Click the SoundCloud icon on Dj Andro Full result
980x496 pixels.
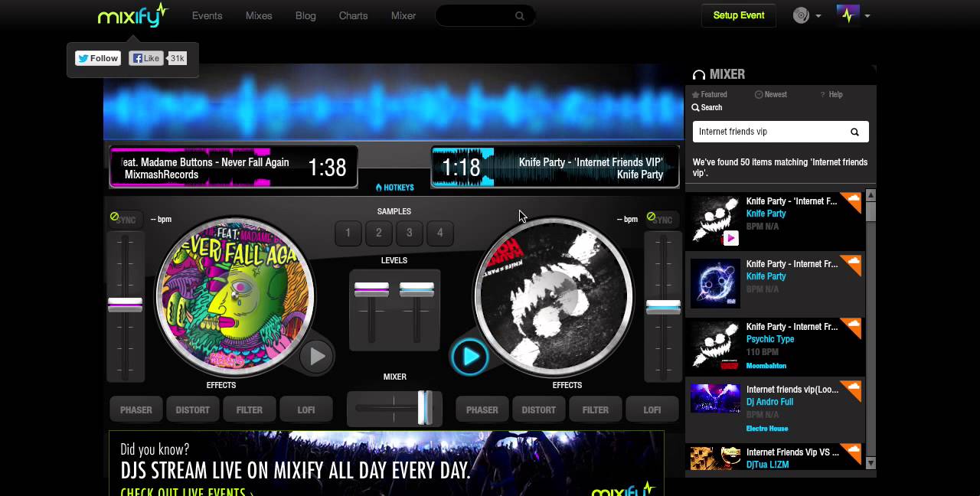(851, 390)
